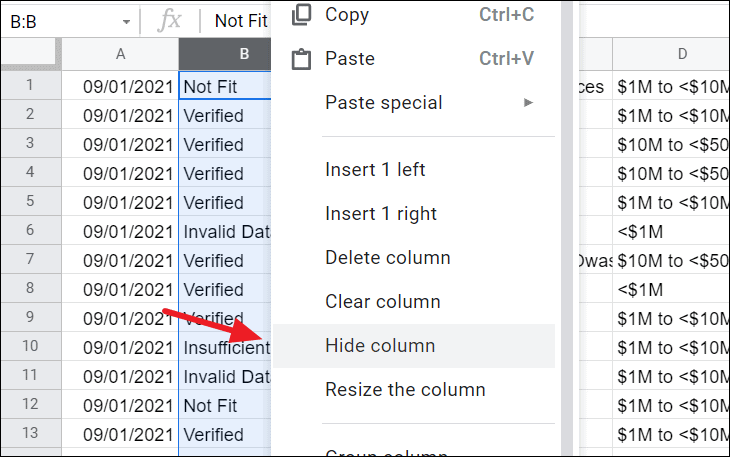The image size is (730, 457).
Task: Open the Name box dropdown arrow
Action: (x=126, y=22)
